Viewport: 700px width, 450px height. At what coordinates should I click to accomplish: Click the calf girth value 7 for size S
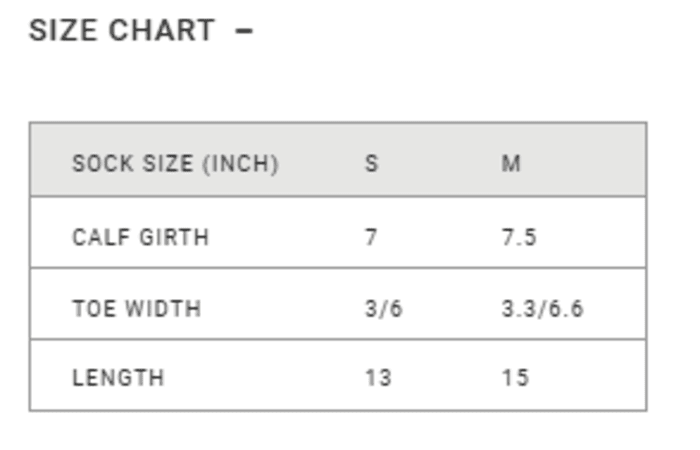pyautogui.click(x=371, y=237)
